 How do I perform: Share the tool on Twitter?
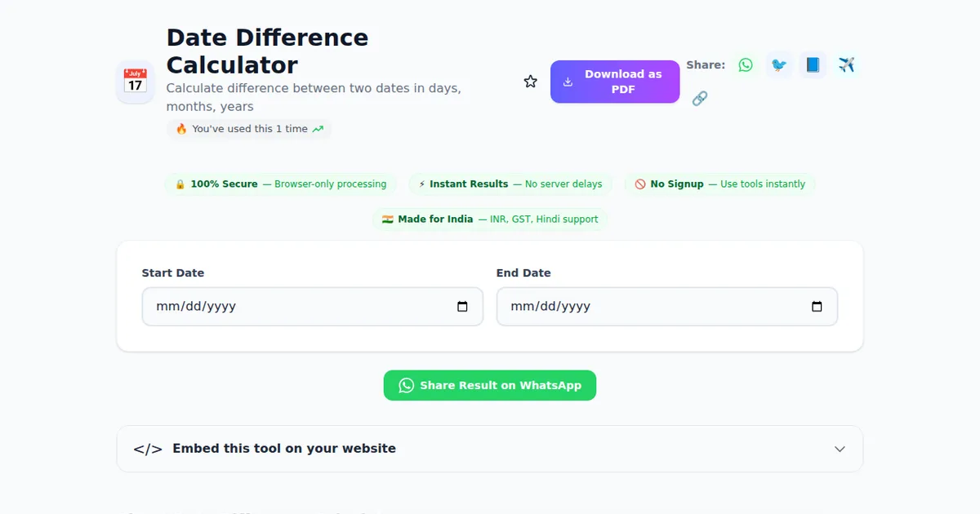click(x=778, y=64)
